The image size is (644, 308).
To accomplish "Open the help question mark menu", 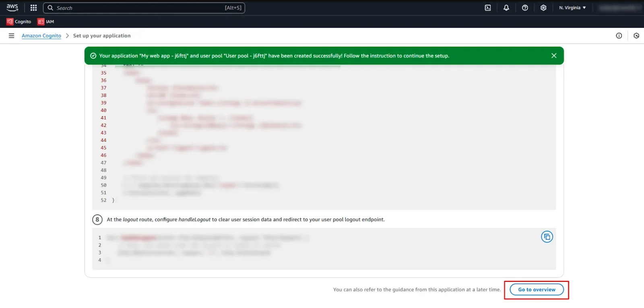I will tap(525, 8).
